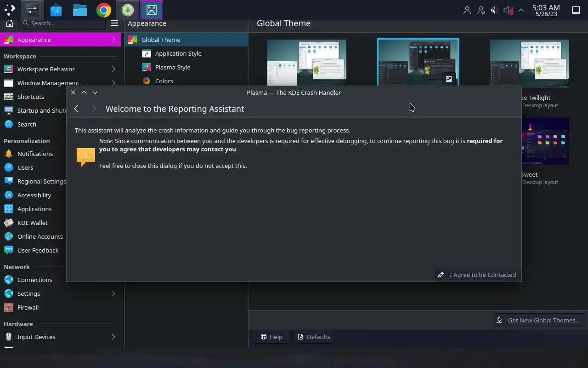Click the Notifications bell icon
Viewport: 588px width, 368px height.
8,154
